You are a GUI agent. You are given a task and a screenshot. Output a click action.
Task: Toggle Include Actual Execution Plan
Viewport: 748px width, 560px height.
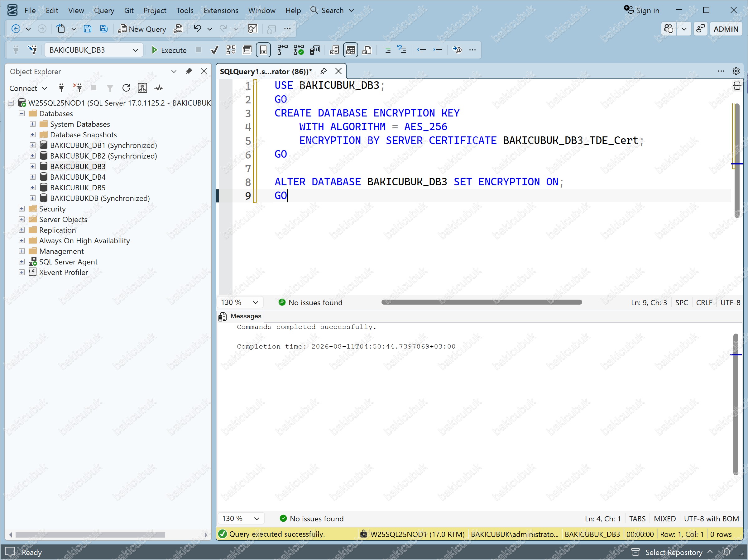[282, 50]
